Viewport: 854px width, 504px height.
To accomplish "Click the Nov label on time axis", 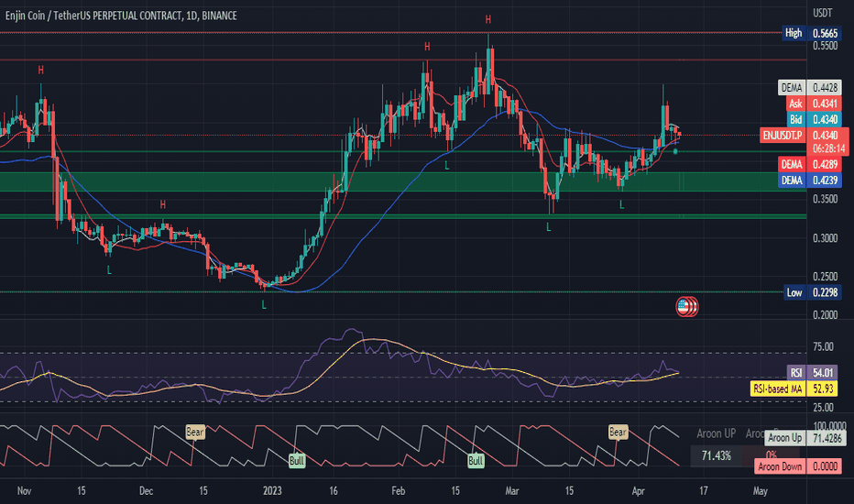I will 24,491.
